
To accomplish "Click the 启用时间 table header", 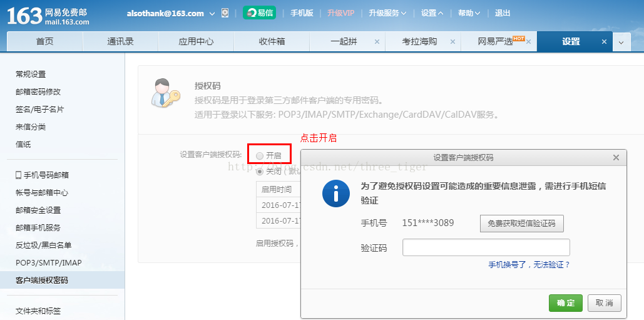I will pos(277,189).
